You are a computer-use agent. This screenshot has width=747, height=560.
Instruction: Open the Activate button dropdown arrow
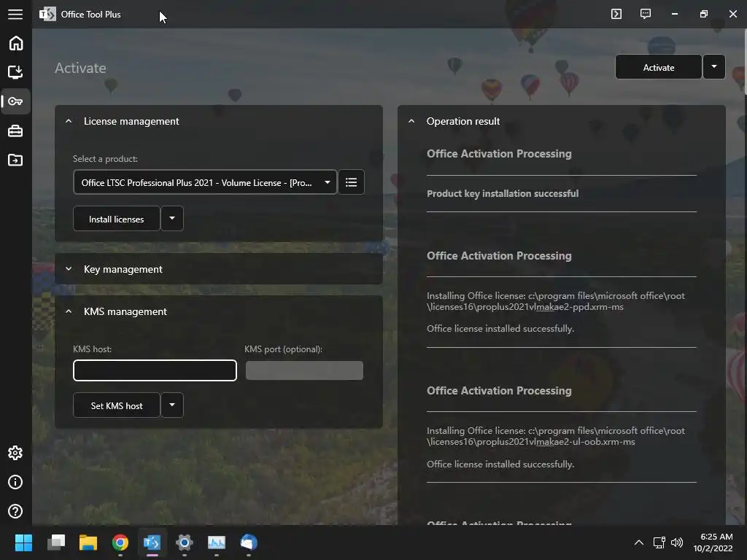pyautogui.click(x=713, y=67)
